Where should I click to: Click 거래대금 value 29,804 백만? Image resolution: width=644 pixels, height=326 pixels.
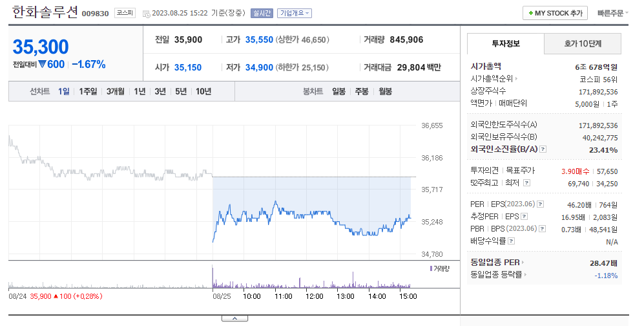(419, 67)
